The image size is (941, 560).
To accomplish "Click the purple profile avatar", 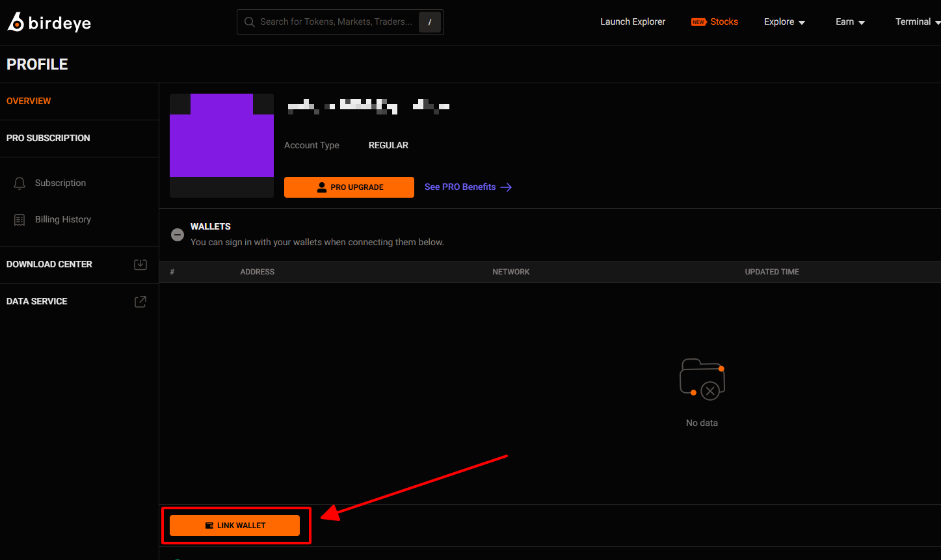I will pyautogui.click(x=222, y=146).
